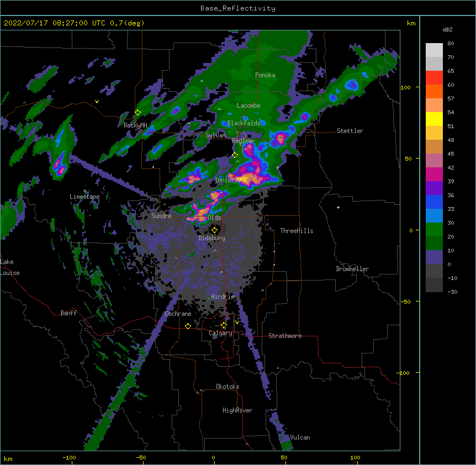Screen dimensions: 476x465
Task: Click the Base_Reflectivity title
Action: click(x=238, y=8)
